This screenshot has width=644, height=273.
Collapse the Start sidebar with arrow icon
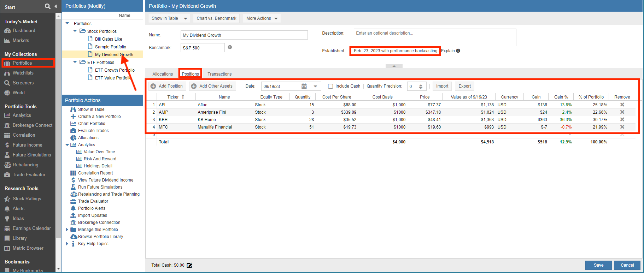pos(56,6)
